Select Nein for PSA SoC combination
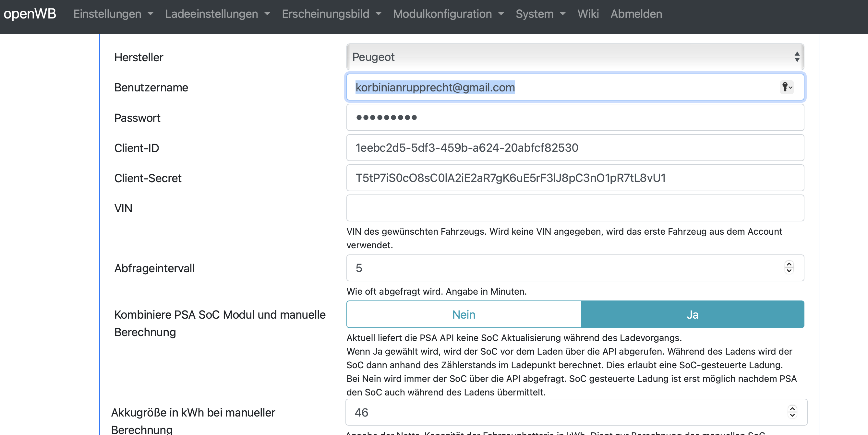Image resolution: width=868 pixels, height=435 pixels. click(x=464, y=314)
